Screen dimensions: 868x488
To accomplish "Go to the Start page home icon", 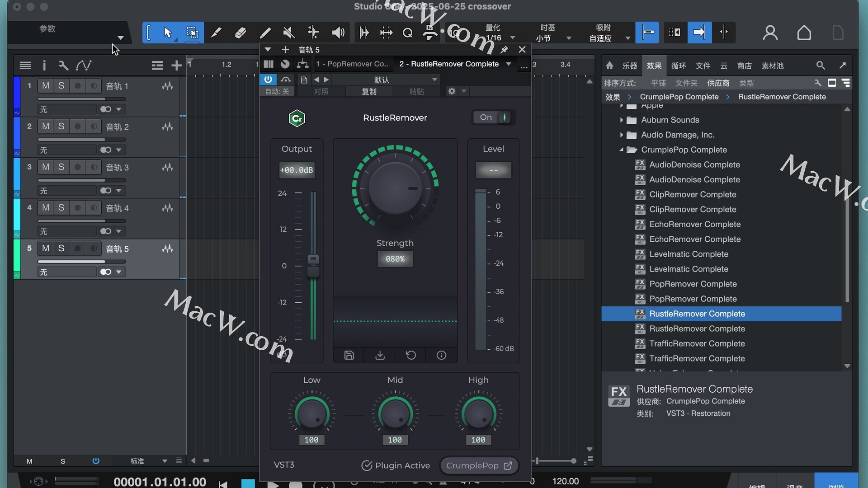I will pyautogui.click(x=804, y=33).
